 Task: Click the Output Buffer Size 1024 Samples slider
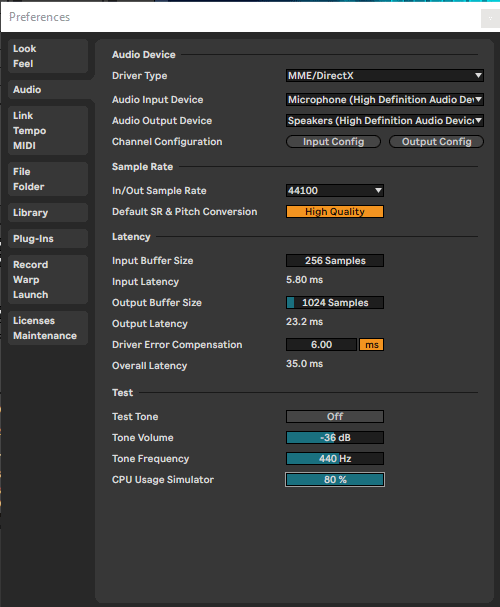pyautogui.click(x=335, y=302)
